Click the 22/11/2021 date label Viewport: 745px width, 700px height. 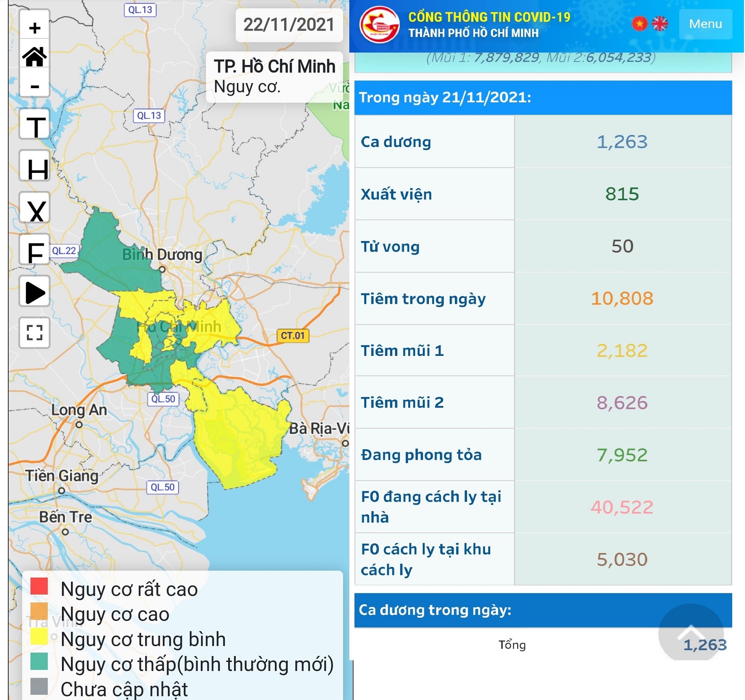(x=289, y=25)
